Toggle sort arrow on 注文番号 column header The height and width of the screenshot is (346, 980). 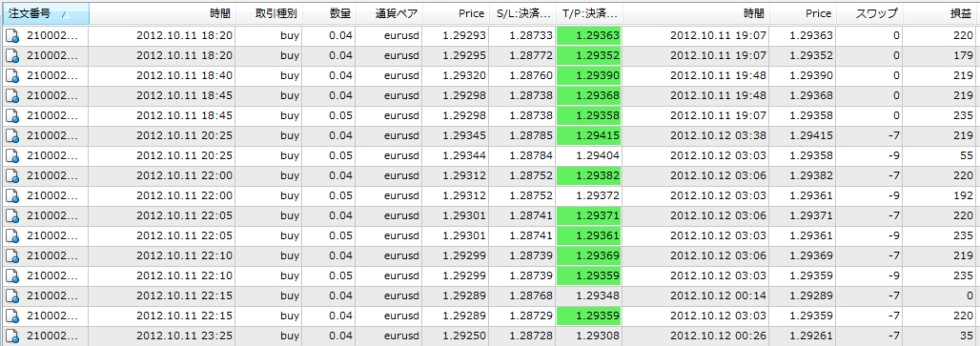[x=66, y=13]
